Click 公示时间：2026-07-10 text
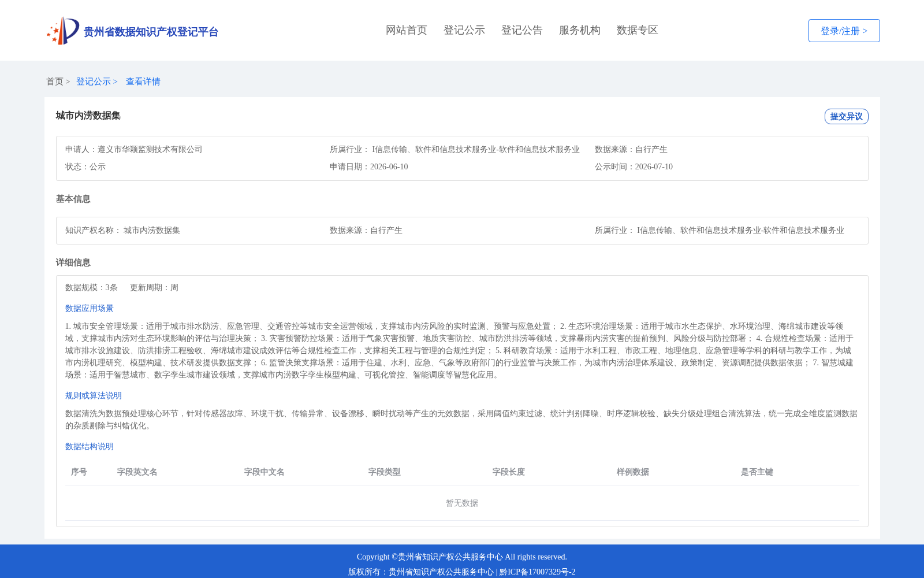 point(634,166)
